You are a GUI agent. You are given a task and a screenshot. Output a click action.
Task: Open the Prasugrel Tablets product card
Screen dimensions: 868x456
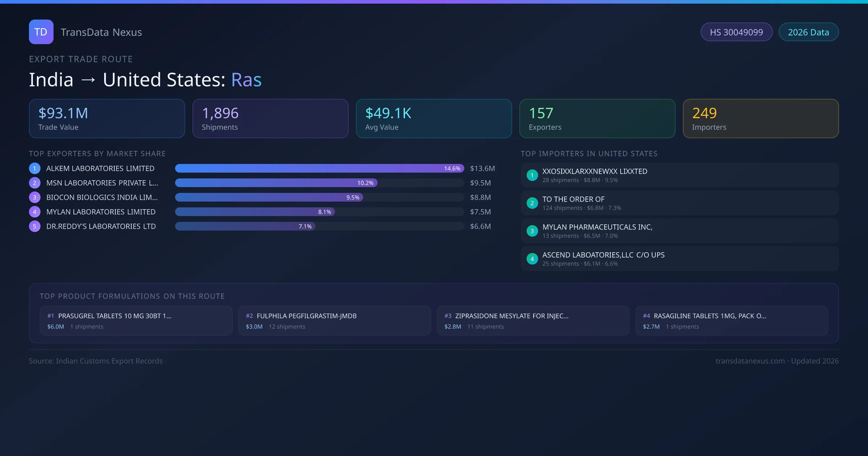pyautogui.click(x=136, y=321)
